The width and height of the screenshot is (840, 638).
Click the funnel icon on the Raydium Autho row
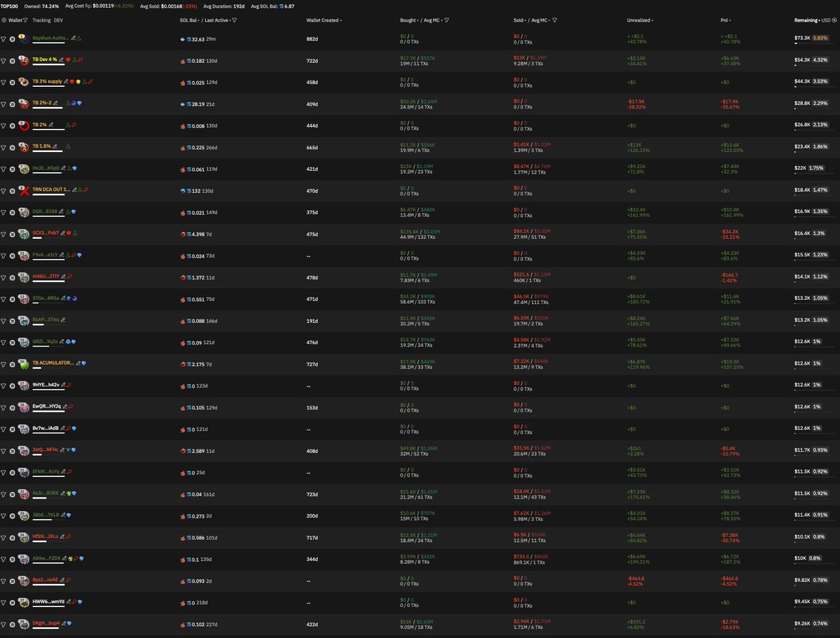[3, 39]
